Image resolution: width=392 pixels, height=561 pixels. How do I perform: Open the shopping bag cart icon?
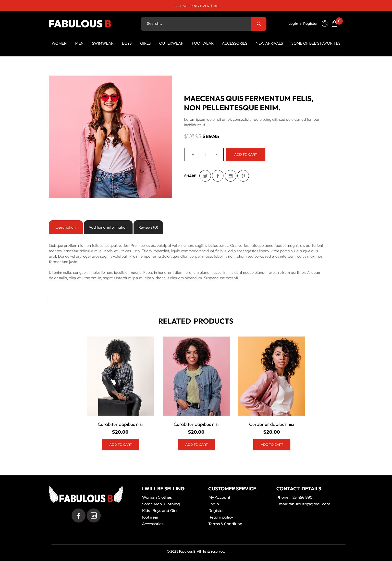click(x=334, y=24)
